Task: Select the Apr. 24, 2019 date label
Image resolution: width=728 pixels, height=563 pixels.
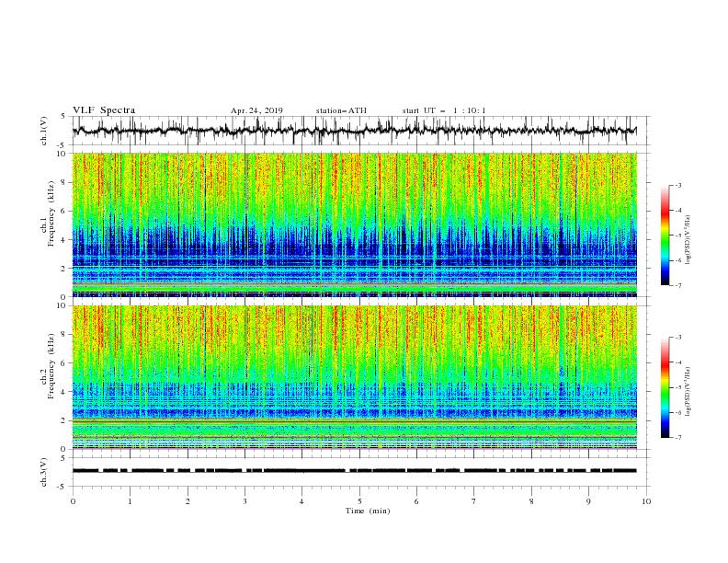Action: click(x=256, y=110)
